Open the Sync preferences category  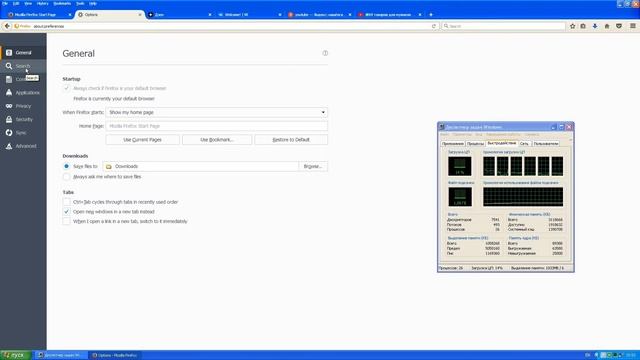[23, 133]
